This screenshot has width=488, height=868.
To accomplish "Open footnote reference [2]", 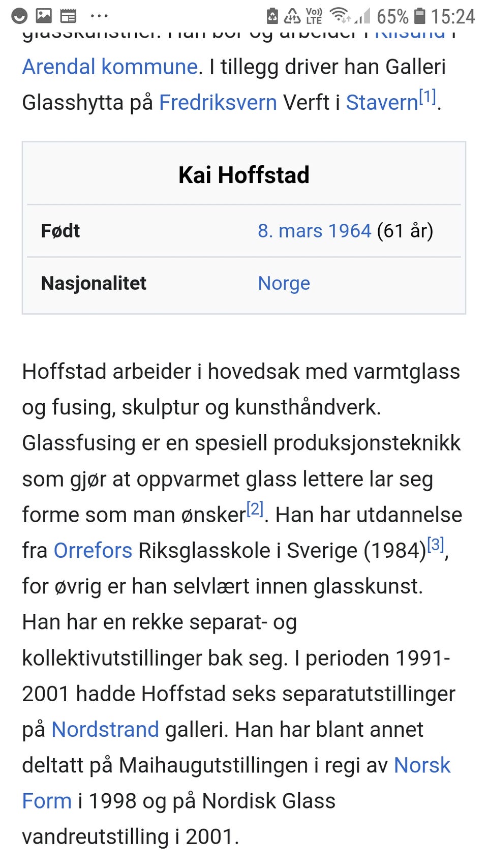I will coord(255,508).
